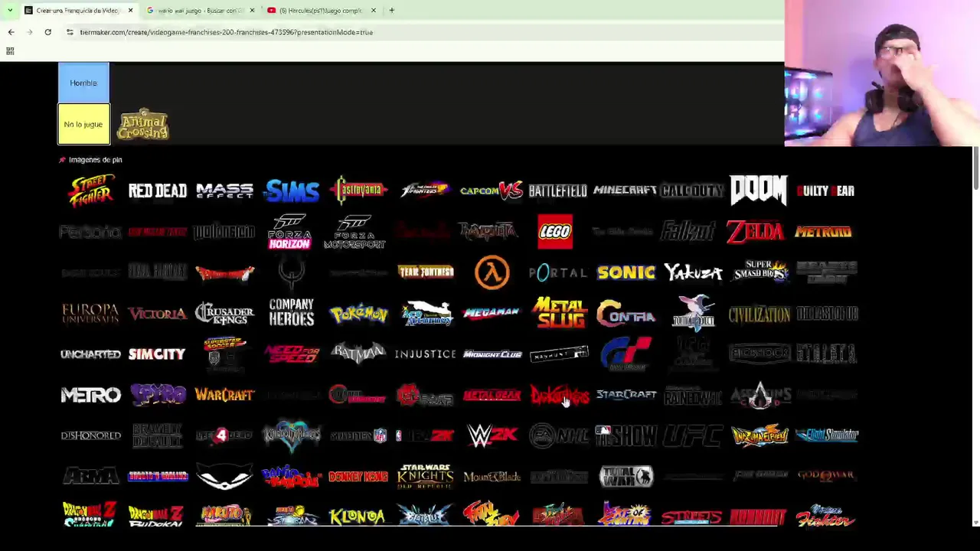Click the Team Fortress logo
Screen dimensions: 980x551
(426, 272)
